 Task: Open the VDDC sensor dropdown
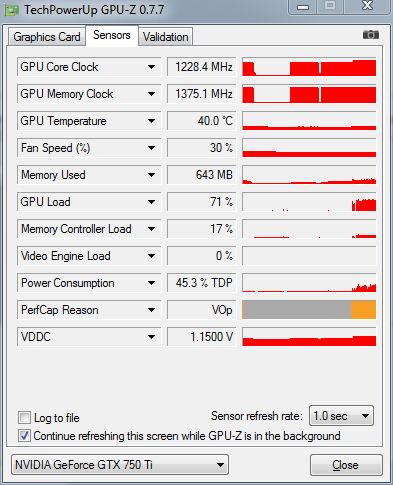tap(151, 337)
